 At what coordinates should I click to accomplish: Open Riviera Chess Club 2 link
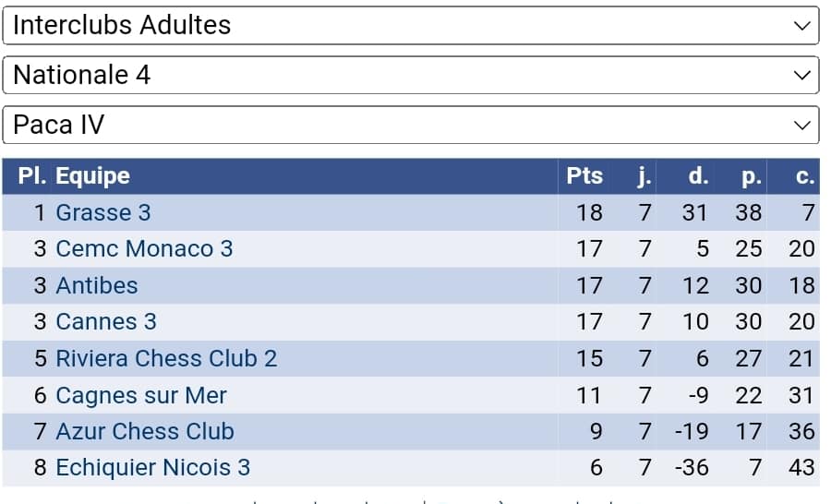(x=166, y=358)
